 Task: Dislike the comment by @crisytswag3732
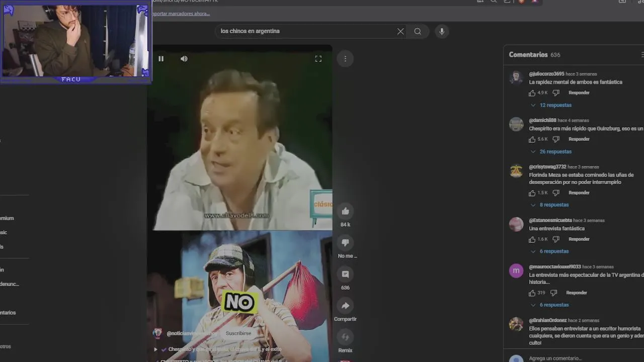tap(556, 193)
